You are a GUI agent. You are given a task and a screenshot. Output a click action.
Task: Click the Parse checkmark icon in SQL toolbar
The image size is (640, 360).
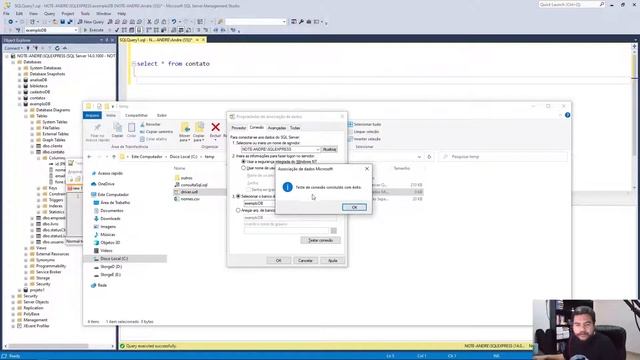tap(117, 30)
